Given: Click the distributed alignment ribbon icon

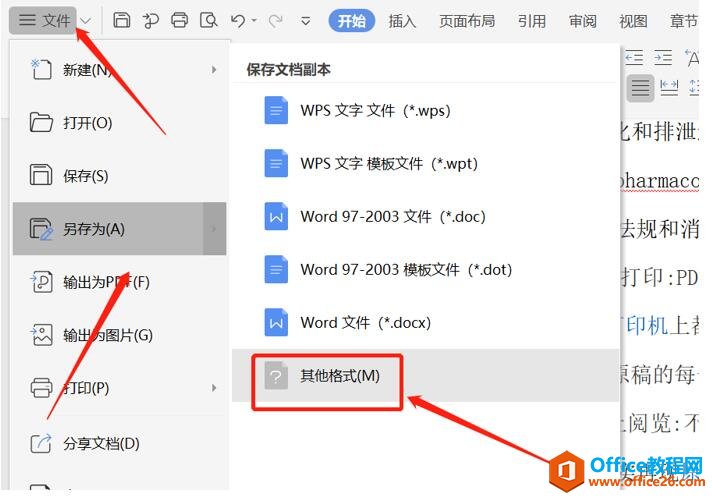Looking at the screenshot, I should tap(669, 87).
